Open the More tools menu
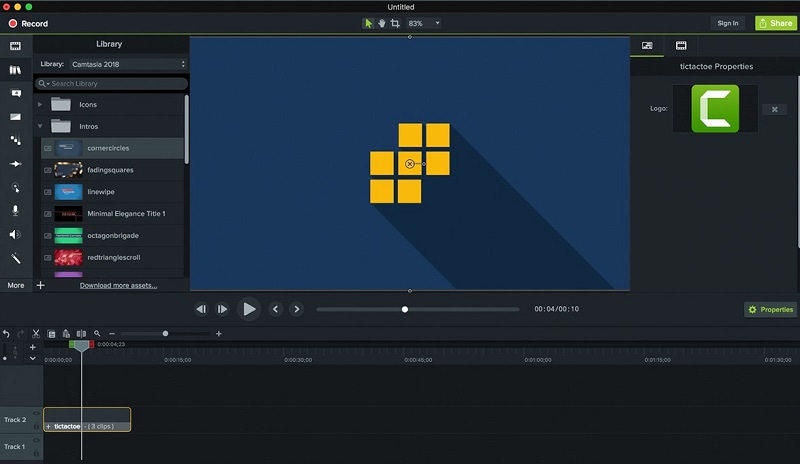The height and width of the screenshot is (464, 800). 16,285
